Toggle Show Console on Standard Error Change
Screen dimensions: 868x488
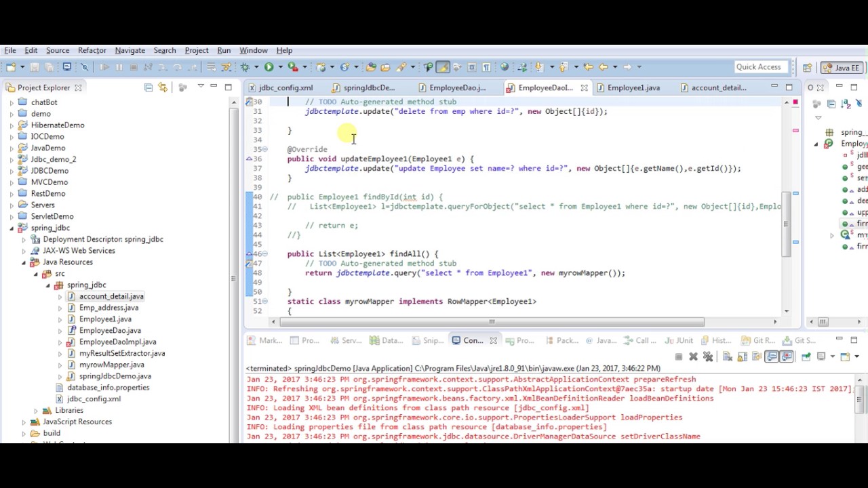787,357
